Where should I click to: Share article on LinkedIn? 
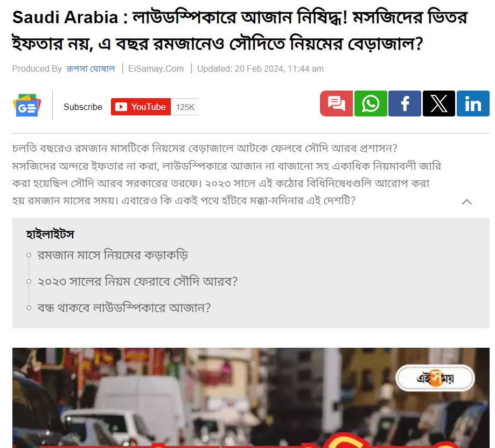[x=473, y=104]
